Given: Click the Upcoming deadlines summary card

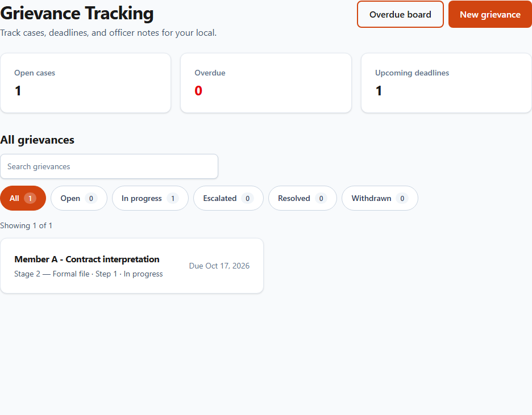Looking at the screenshot, I should click(x=446, y=83).
